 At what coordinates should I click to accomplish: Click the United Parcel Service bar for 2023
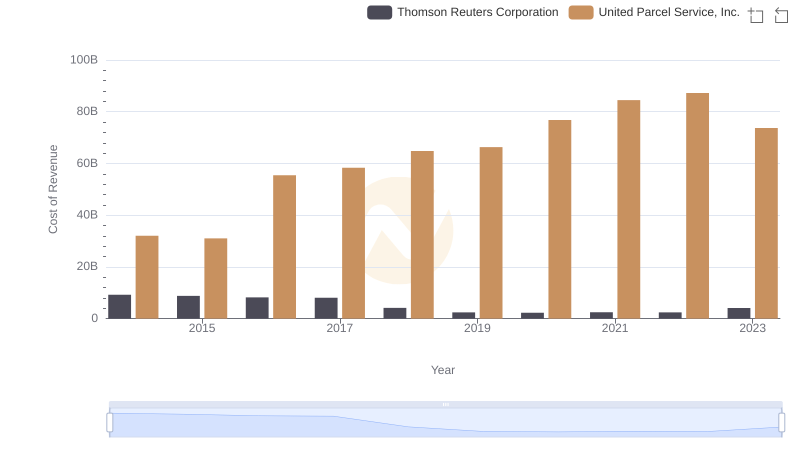(766, 223)
